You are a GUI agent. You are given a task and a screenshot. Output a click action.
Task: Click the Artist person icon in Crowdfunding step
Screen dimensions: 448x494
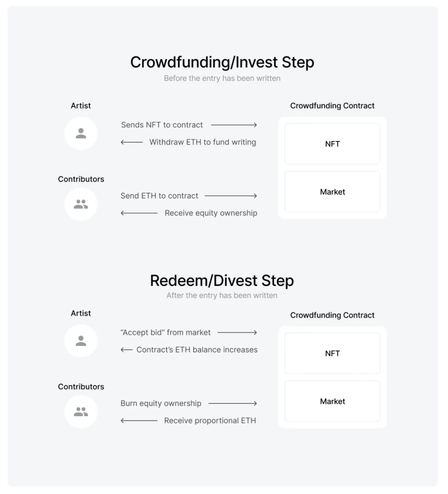click(81, 133)
